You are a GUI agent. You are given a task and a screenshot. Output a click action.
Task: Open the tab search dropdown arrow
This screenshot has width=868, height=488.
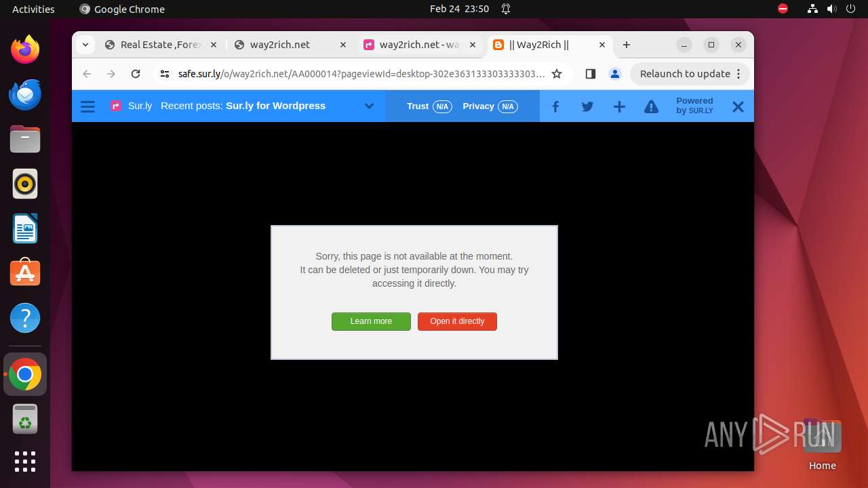[x=85, y=45]
